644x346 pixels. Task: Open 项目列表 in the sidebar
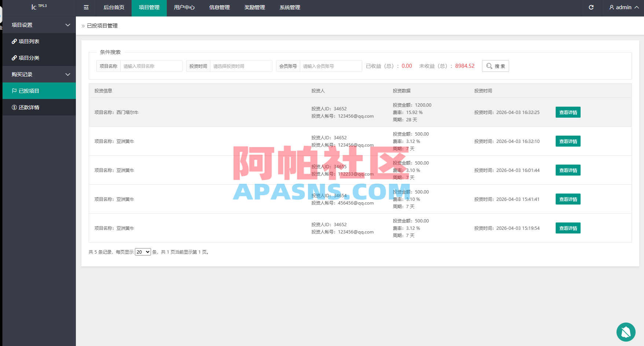[39, 41]
